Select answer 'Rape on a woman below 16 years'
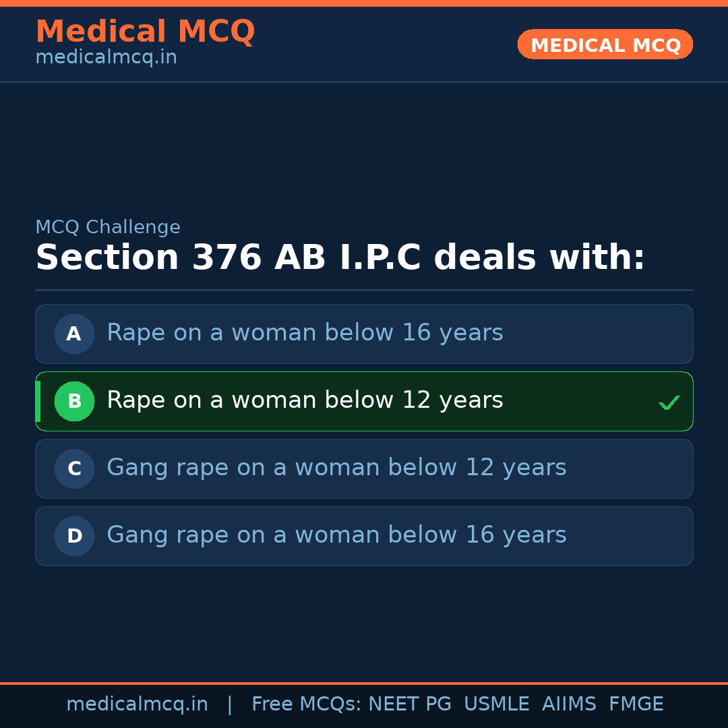 pyautogui.click(x=305, y=333)
